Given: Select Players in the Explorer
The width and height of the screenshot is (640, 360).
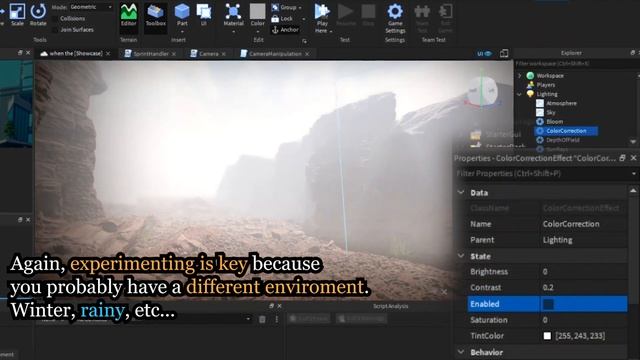Looking at the screenshot, I should [x=546, y=85].
